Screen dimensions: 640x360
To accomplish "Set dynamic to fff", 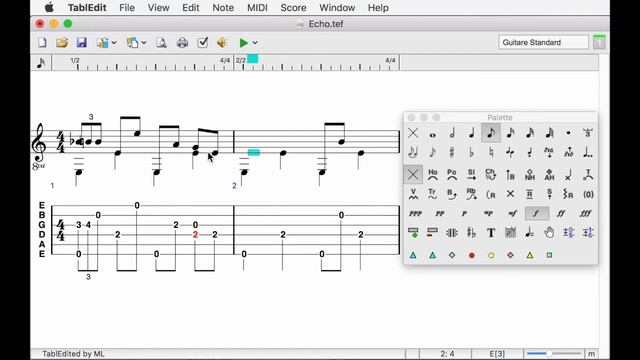I will tap(585, 213).
